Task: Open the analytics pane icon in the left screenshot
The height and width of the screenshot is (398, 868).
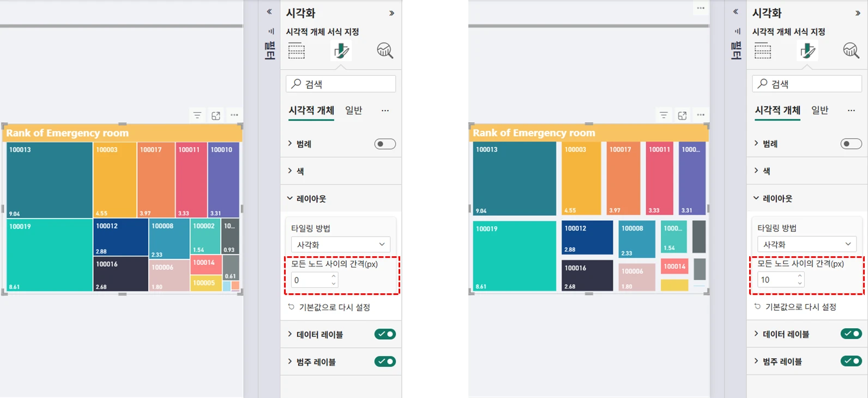Action: [x=385, y=51]
